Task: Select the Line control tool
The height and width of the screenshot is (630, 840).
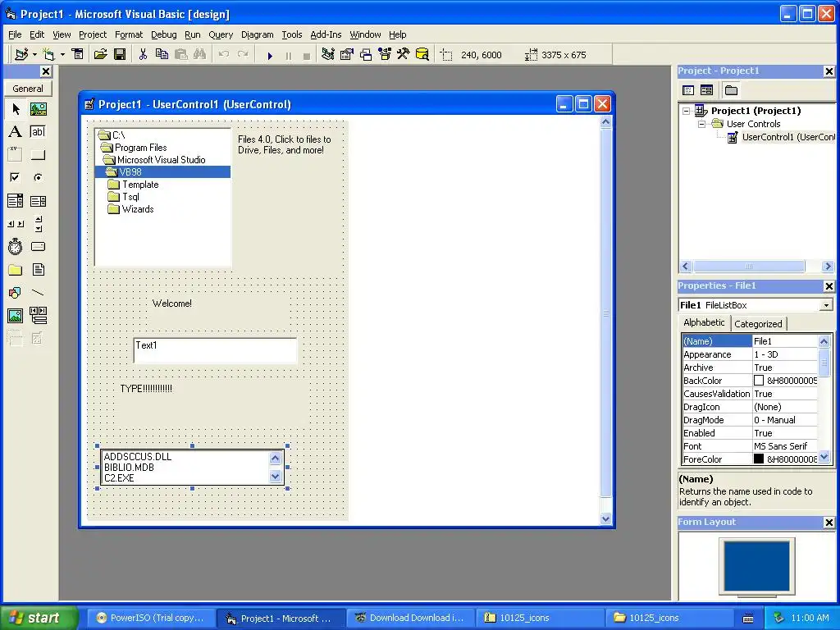Action: pos(38,293)
